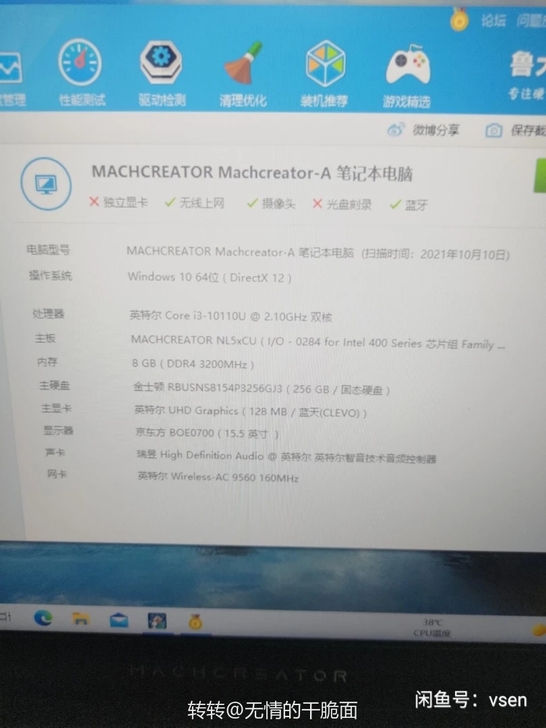546x728 pixels.
Task: Click the 独立显卡 unavailable feature indicator
Action: click(x=118, y=202)
